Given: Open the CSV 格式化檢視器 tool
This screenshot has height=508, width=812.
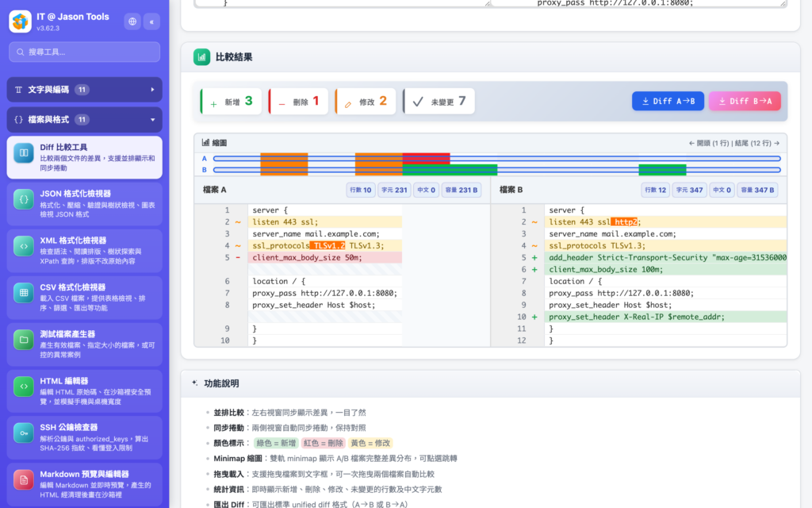Looking at the screenshot, I should coord(84,298).
